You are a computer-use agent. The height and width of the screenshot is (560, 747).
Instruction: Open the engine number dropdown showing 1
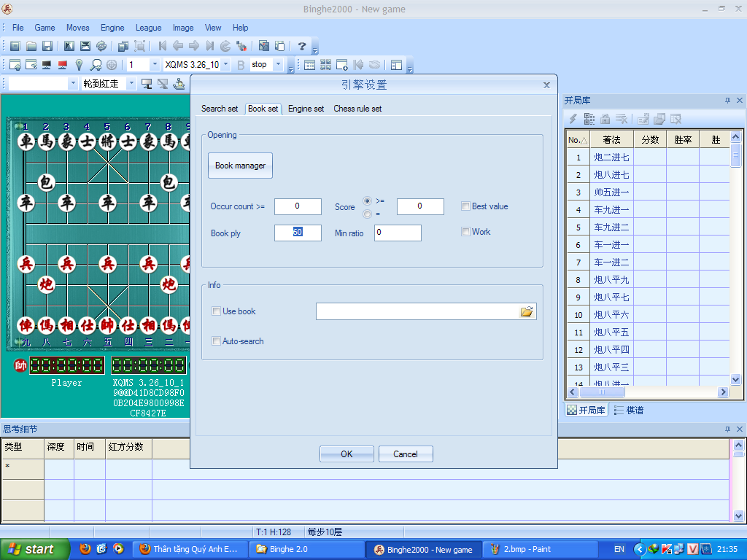tap(154, 65)
